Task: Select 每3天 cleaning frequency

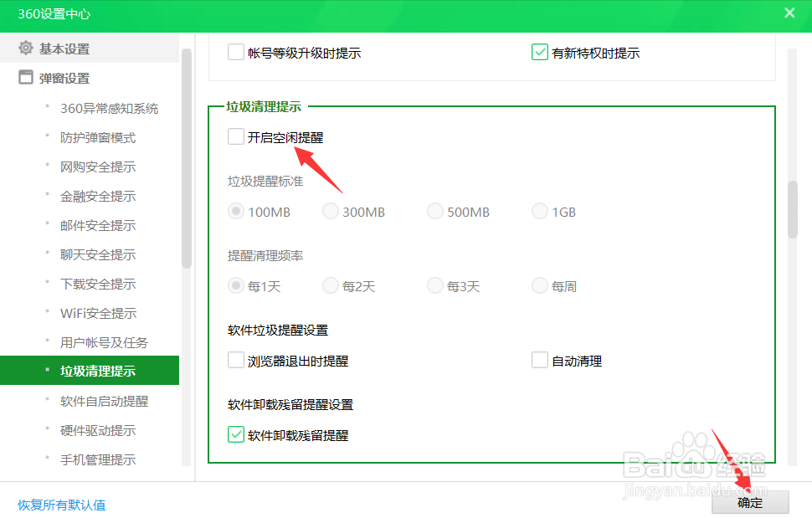Action: click(x=435, y=285)
